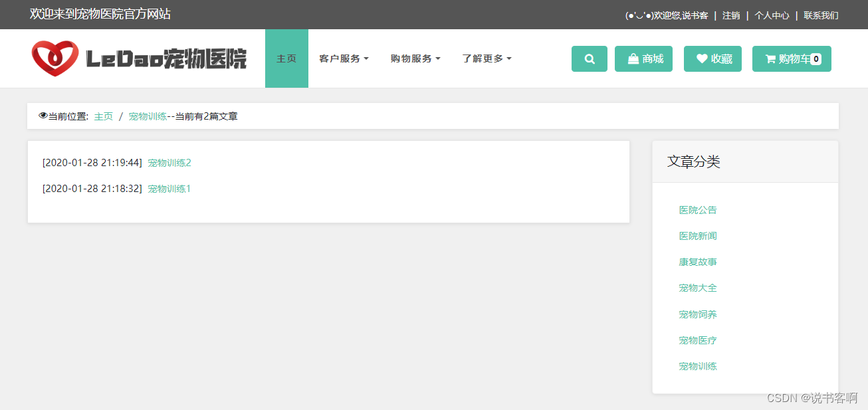Viewport: 868px width, 410px height.
Task: Click 主页 in the breadcrumb trail
Action: 103,116
